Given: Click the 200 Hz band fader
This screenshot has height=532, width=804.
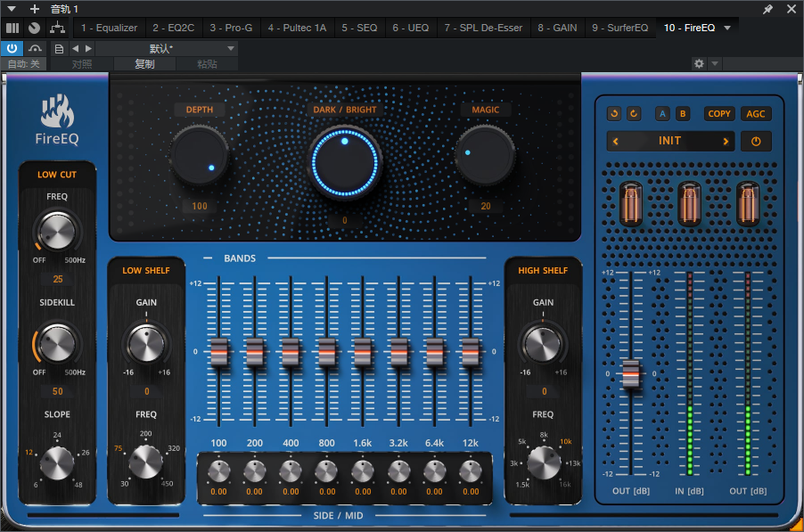Looking at the screenshot, I should click(255, 352).
